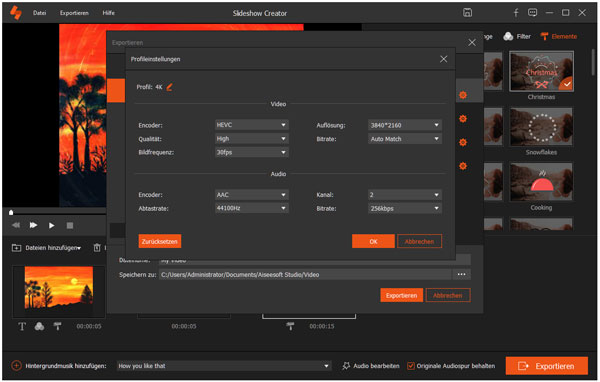Close the Exportieren dialog window
The image size is (600, 382).
pyautogui.click(x=472, y=42)
